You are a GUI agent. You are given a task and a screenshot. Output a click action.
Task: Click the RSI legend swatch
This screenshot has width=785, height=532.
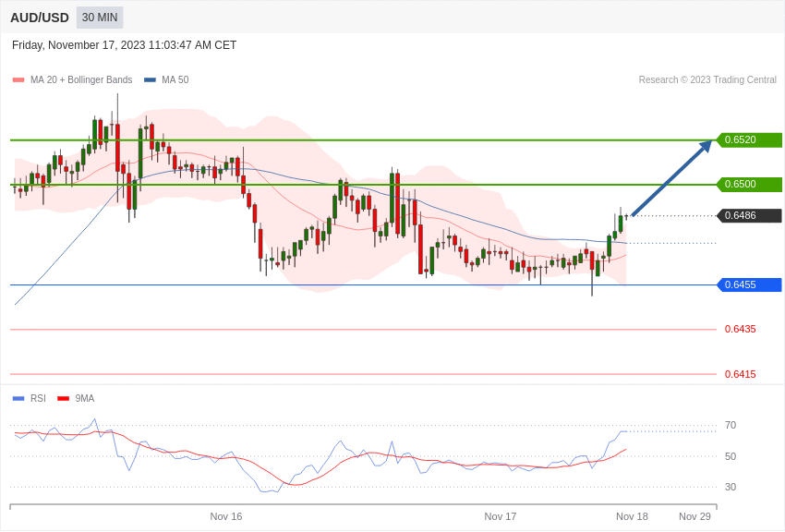click(x=18, y=399)
